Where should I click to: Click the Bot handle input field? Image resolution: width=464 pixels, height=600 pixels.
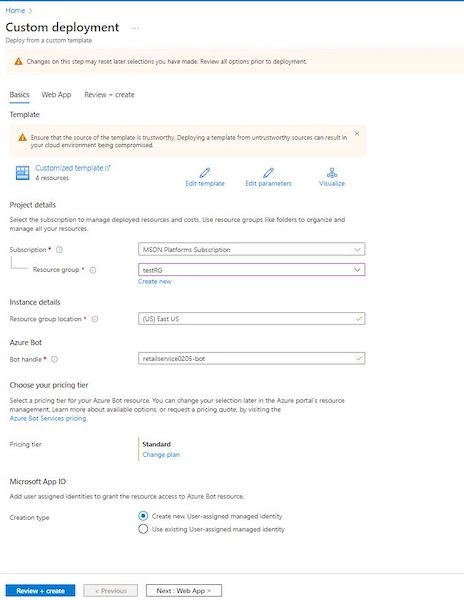[x=251, y=359]
